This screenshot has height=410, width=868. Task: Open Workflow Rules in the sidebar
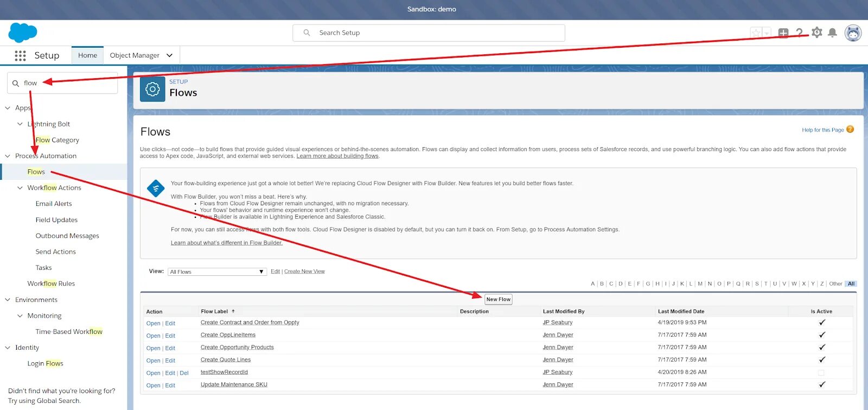point(51,283)
